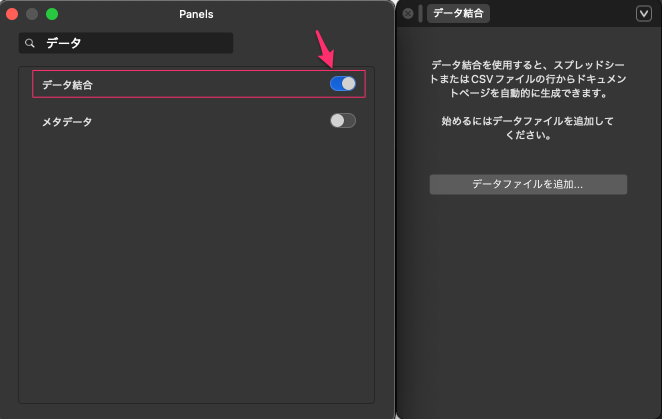Click the データ結合 description paragraph about CSV

click(x=526, y=79)
